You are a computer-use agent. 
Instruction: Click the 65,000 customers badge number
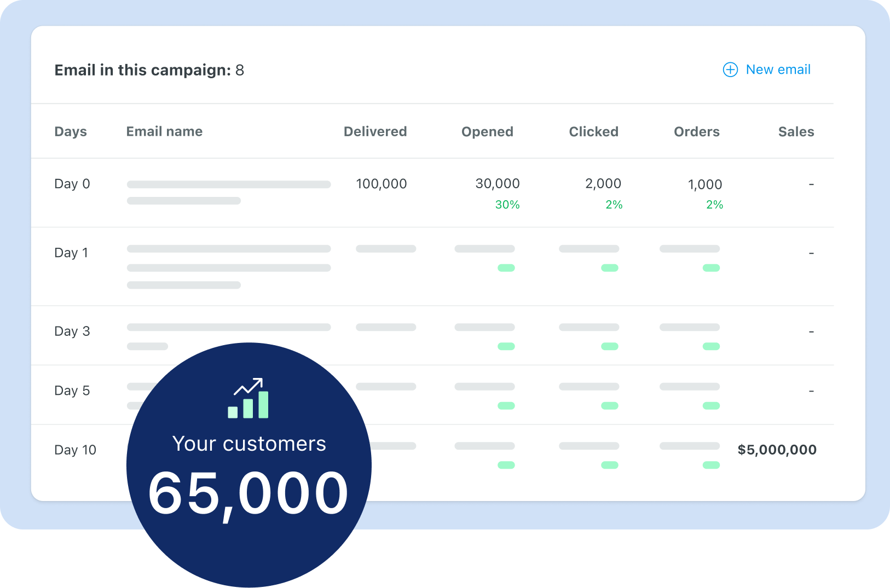[x=248, y=494]
